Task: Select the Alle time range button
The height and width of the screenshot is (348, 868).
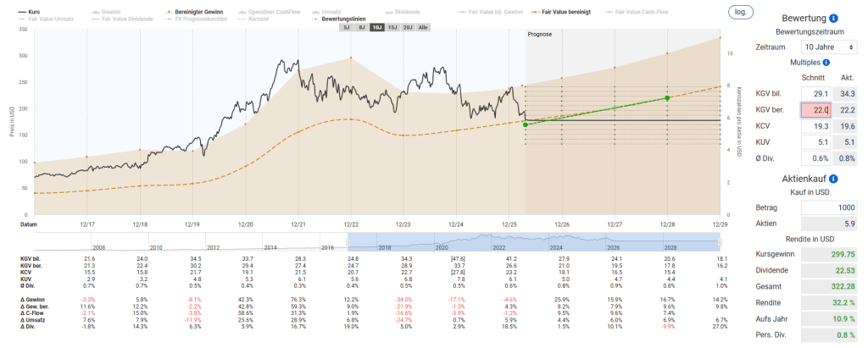Action: click(423, 28)
